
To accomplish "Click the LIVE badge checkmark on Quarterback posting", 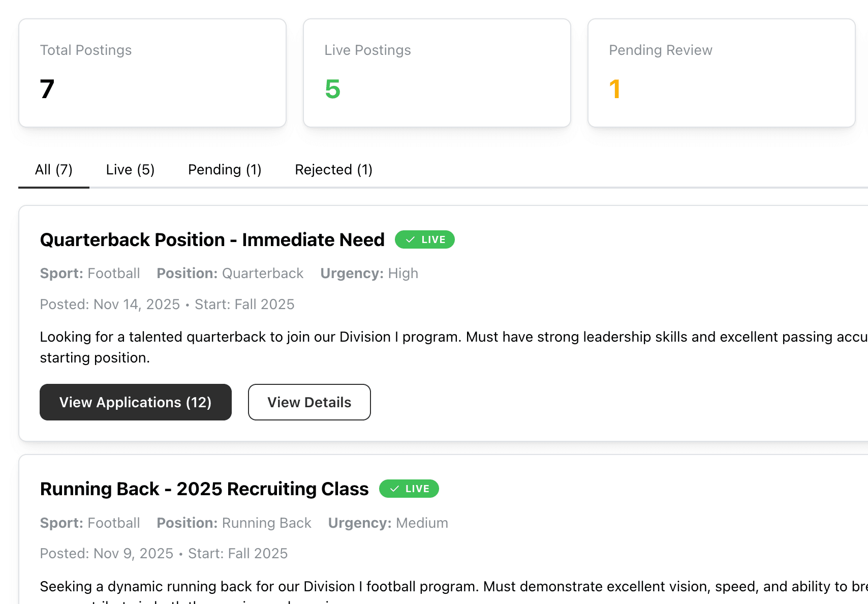I will (x=409, y=239).
